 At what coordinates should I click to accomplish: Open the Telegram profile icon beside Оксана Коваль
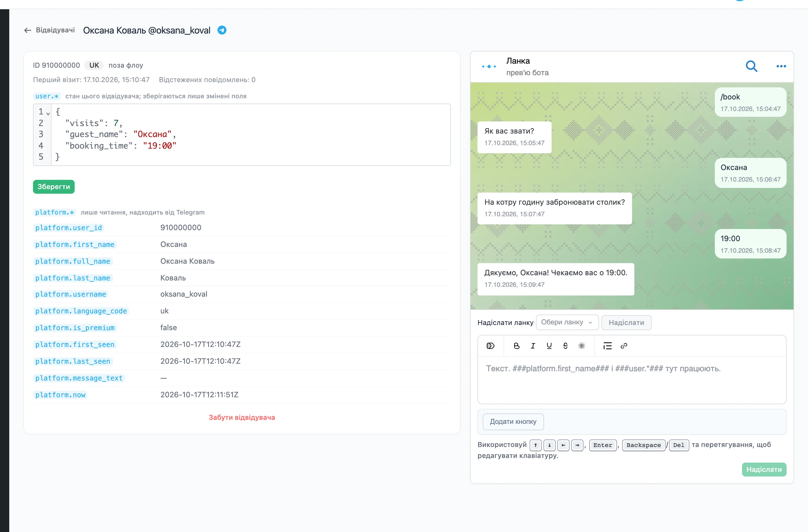click(222, 30)
